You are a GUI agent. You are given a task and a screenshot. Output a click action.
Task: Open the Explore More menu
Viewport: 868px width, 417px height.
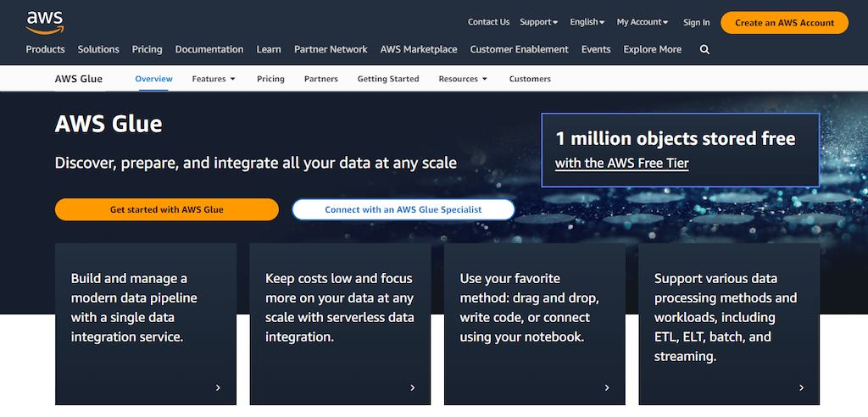click(652, 49)
